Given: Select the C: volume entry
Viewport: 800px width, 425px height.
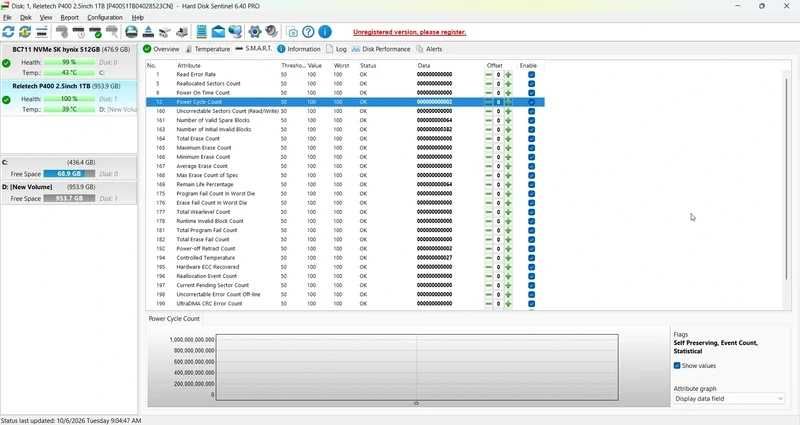Looking at the screenshot, I should 68,168.
